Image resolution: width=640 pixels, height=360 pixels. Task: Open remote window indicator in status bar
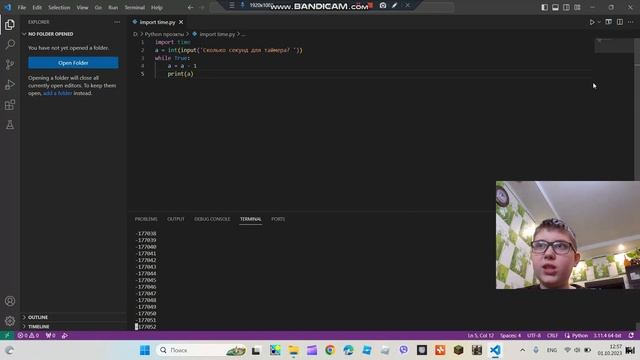point(7,336)
